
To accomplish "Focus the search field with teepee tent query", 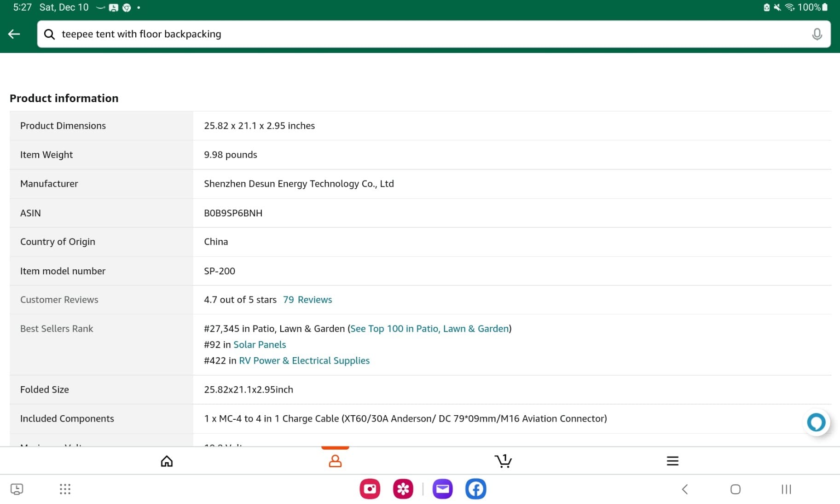I will click(x=434, y=34).
